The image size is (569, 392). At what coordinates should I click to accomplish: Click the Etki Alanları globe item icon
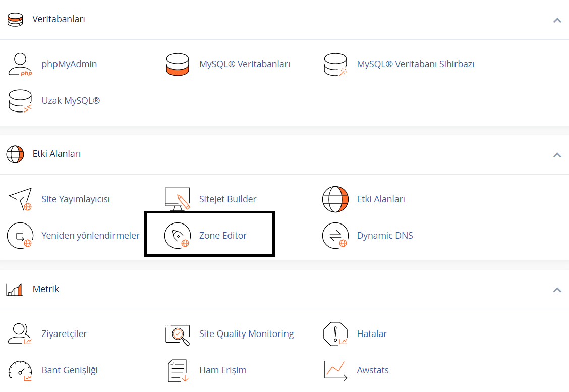335,199
